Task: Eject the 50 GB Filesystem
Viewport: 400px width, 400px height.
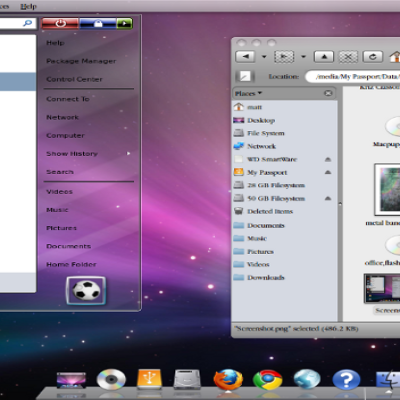Action: (328, 198)
